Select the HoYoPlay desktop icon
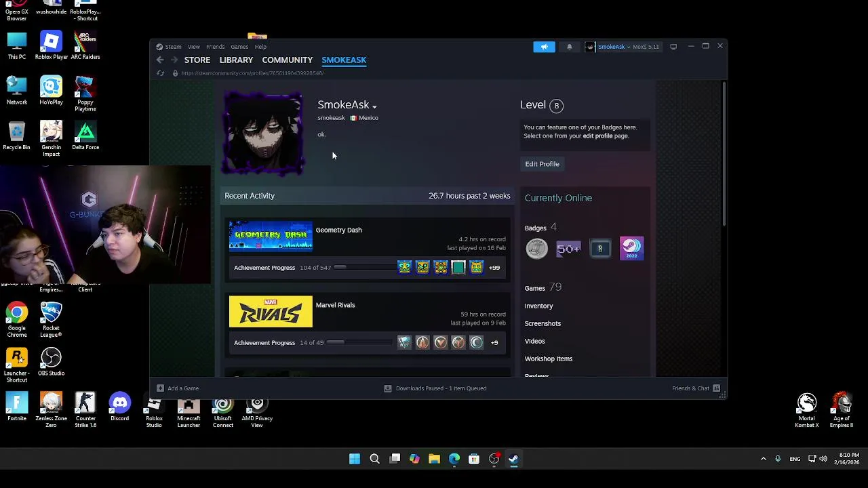868x488 pixels. (51, 91)
